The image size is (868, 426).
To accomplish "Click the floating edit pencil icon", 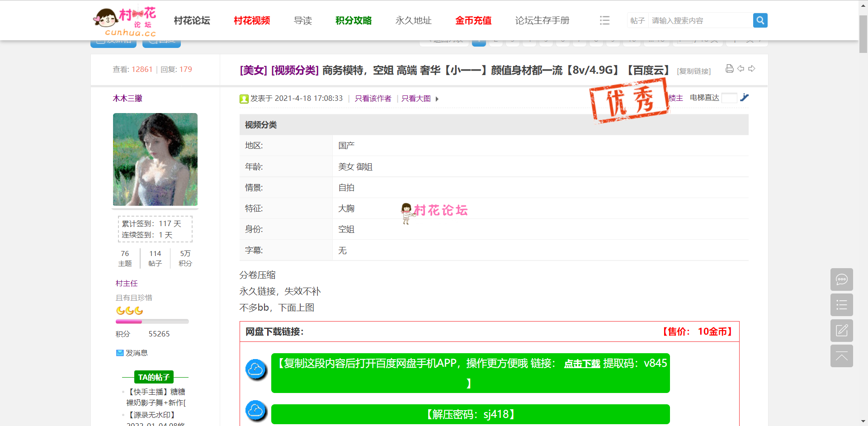I will (x=841, y=331).
